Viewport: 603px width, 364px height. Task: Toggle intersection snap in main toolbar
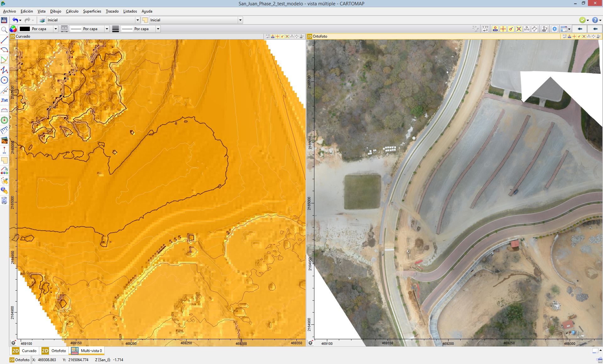pyautogui.click(x=519, y=29)
